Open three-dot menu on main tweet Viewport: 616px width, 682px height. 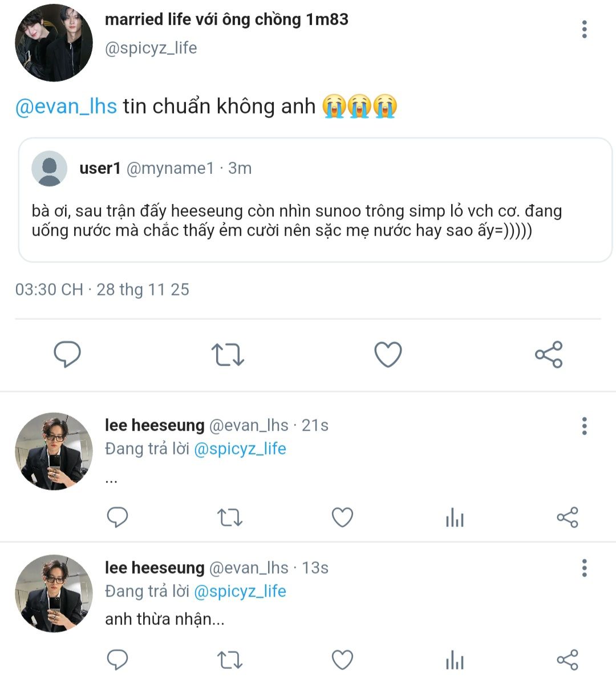[x=584, y=30]
